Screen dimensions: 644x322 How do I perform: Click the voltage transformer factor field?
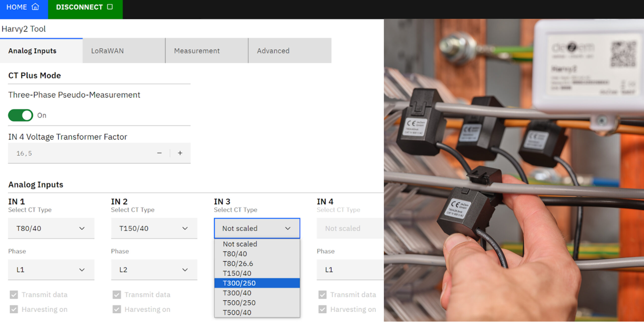coord(80,153)
